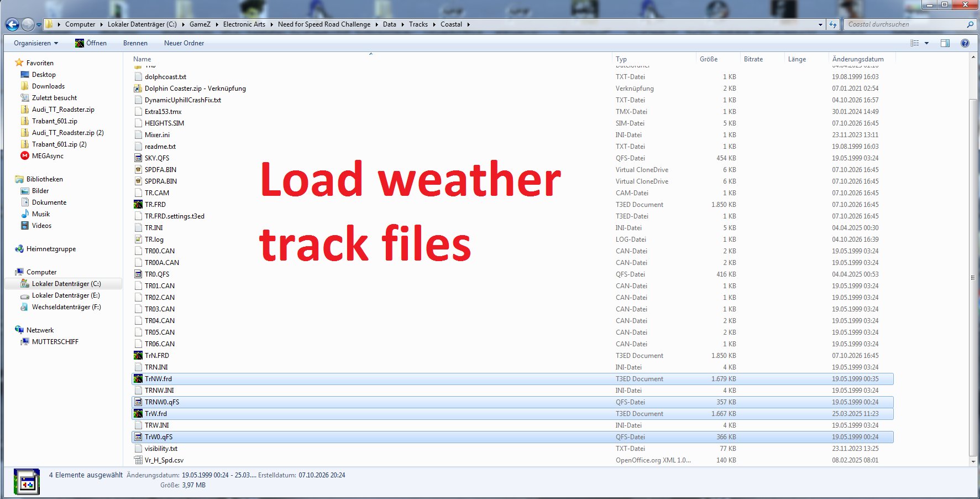The image size is (980, 499).
Task: Select the Vr_H_Spd.csv file icon
Action: (x=138, y=460)
